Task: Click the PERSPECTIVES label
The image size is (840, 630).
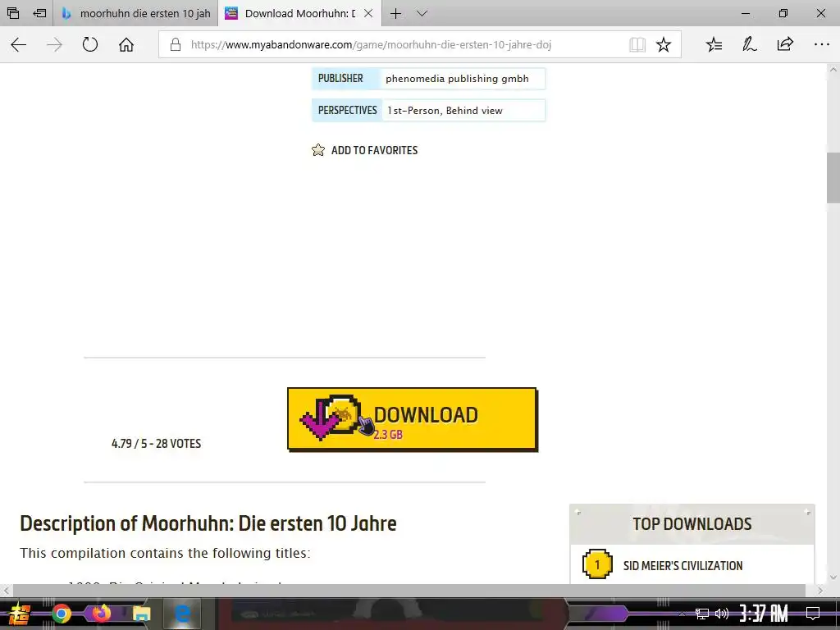Action: coord(347,111)
